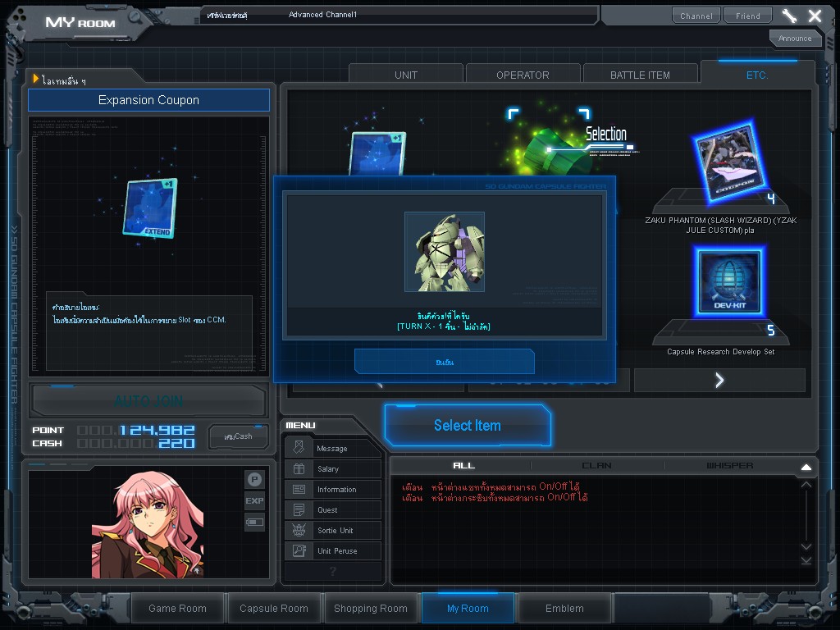Click the EXTEND coupon preview image
Image resolution: width=840 pixels, height=630 pixels.
click(x=149, y=208)
